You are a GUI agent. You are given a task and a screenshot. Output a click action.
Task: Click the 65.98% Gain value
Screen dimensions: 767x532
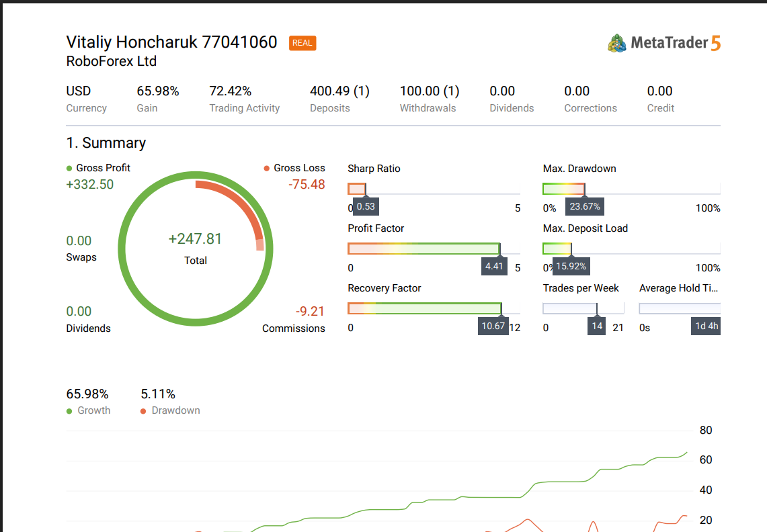click(158, 91)
